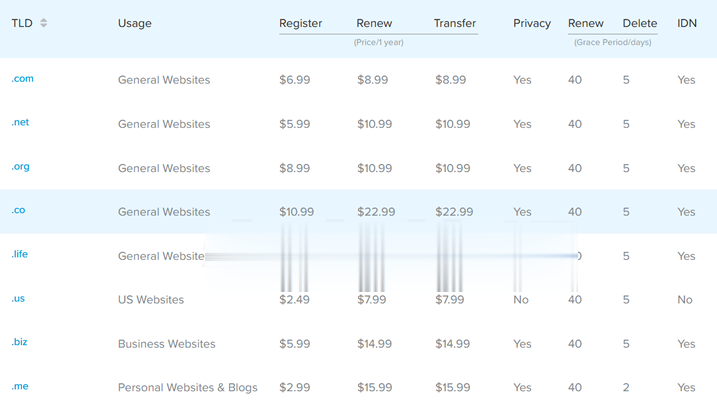This screenshot has height=402, width=717.
Task: Select the .me domain link
Action: [19, 387]
